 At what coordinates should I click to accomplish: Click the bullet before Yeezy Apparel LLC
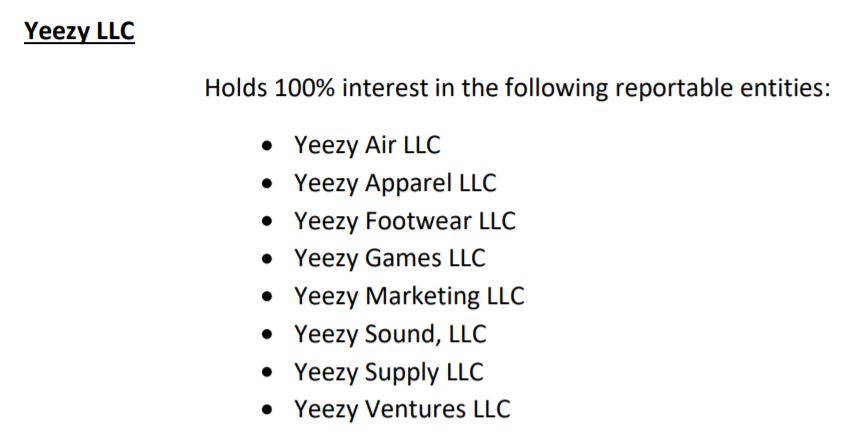[x=267, y=184]
